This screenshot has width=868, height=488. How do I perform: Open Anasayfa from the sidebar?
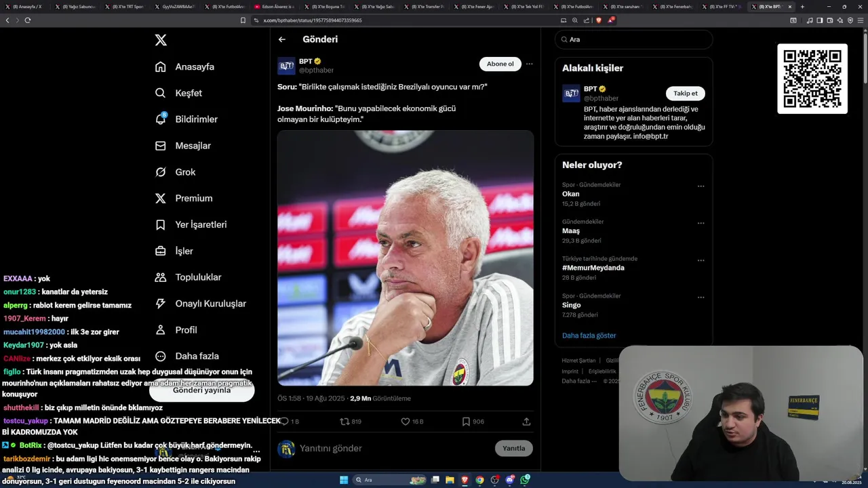coord(184,66)
